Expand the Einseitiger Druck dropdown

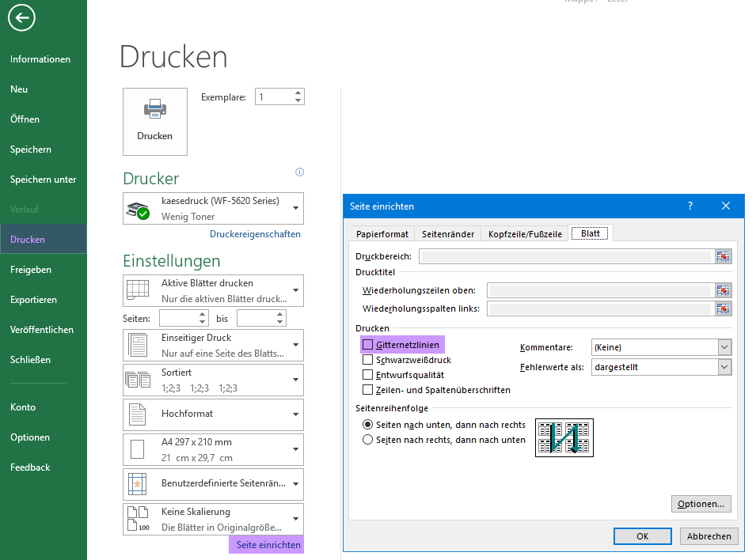(295, 345)
